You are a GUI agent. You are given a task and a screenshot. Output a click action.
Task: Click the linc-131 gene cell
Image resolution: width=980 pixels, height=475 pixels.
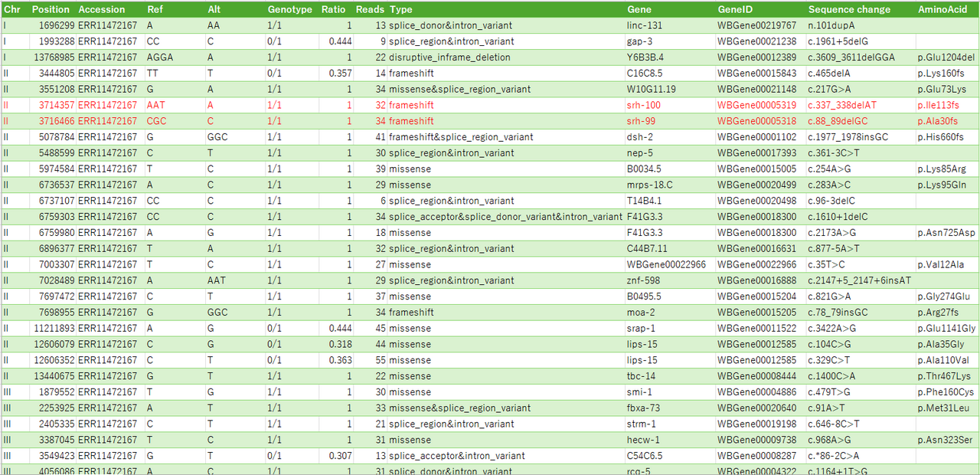tap(644, 25)
